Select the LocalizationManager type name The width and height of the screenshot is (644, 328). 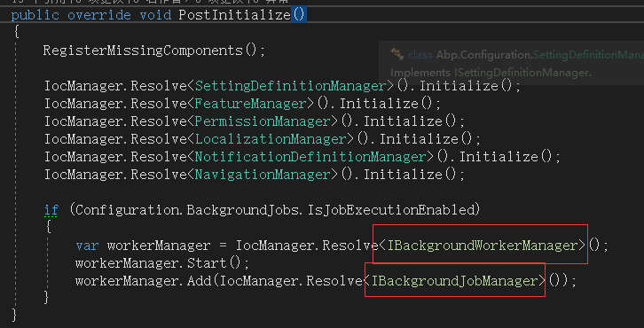271,139
